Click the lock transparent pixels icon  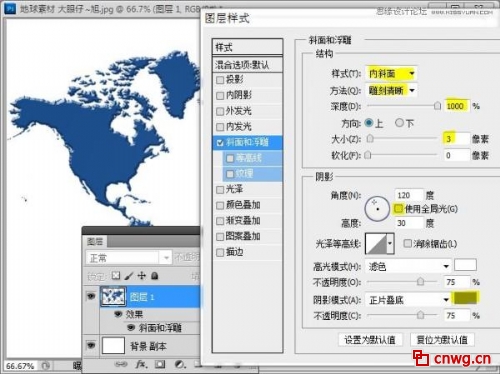coord(116,276)
